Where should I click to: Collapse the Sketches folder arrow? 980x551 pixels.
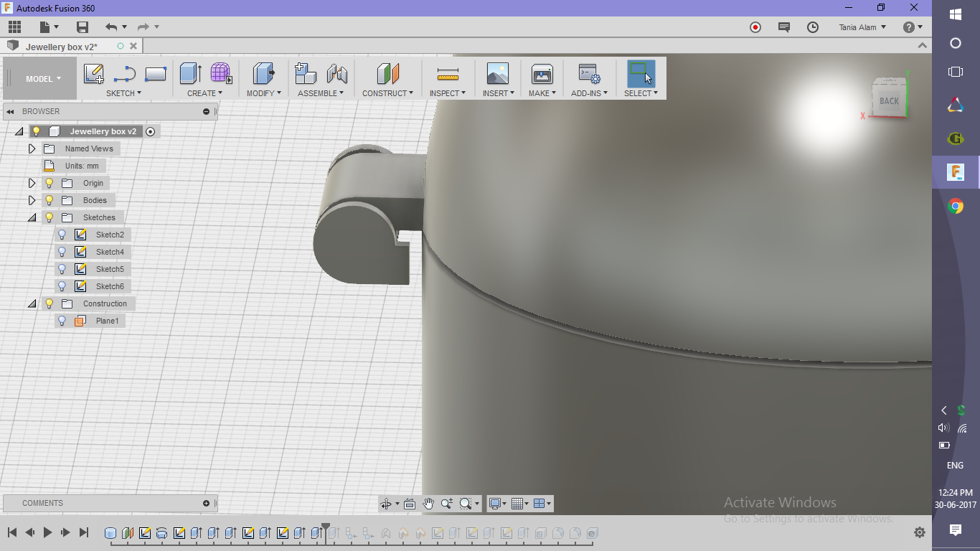tap(32, 217)
